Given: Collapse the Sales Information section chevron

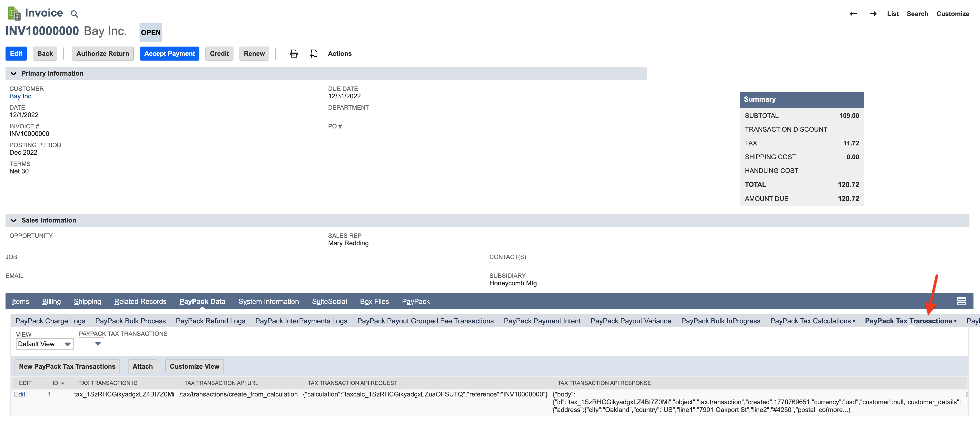Looking at the screenshot, I should tap(13, 220).
